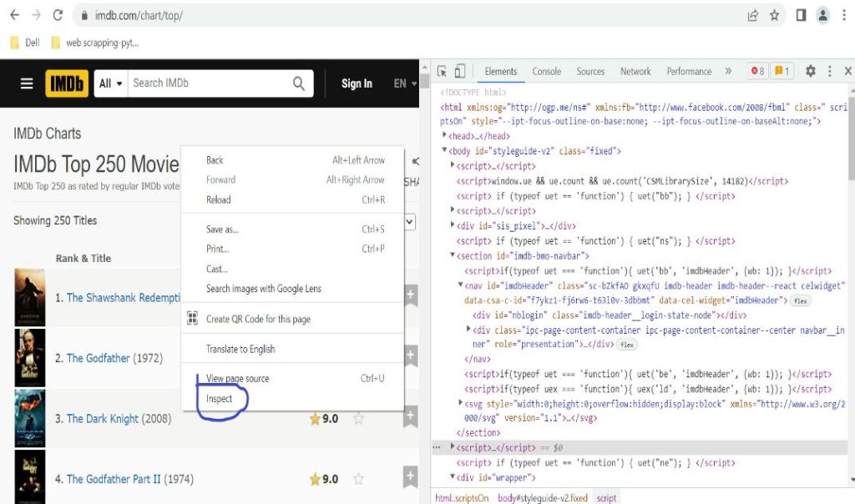Open the IMDb hamburger navigation menu
Image resolution: width=855 pixels, height=504 pixels.
click(x=27, y=83)
